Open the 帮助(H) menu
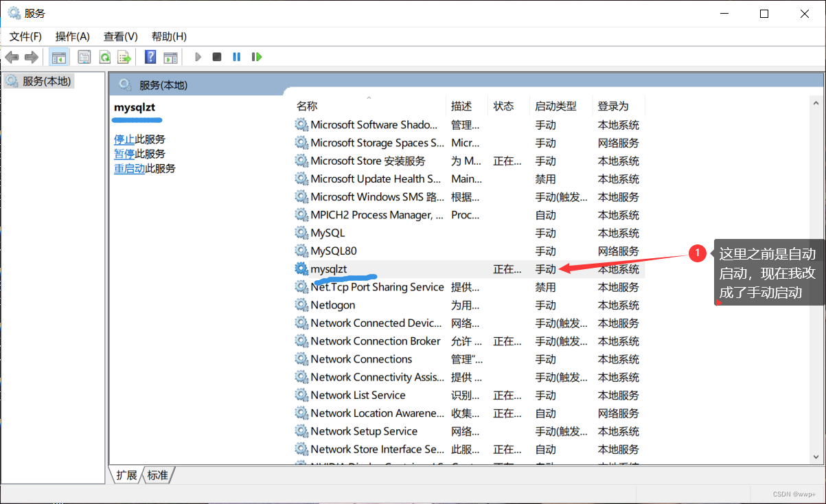 pyautogui.click(x=169, y=36)
